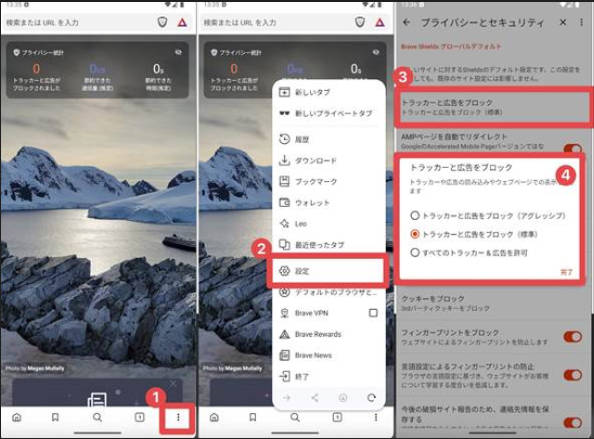Open ウォレット from the menu
The width and height of the screenshot is (594, 439).
[x=329, y=203]
